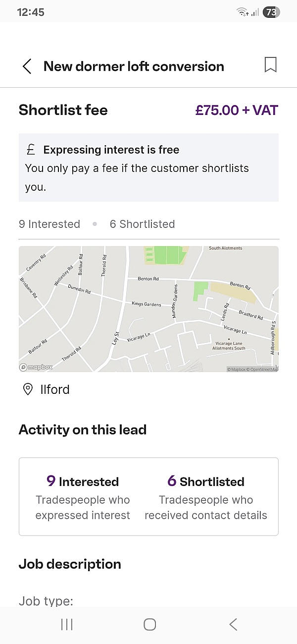
Task: Tap the 6 Shortlisted activity card
Action: click(x=206, y=497)
